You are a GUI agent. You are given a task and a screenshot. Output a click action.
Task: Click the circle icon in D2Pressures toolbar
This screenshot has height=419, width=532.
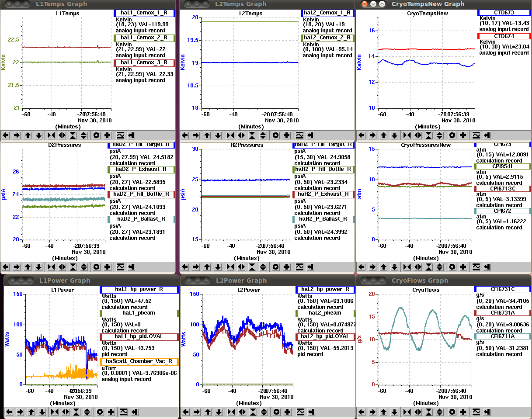tap(97, 267)
